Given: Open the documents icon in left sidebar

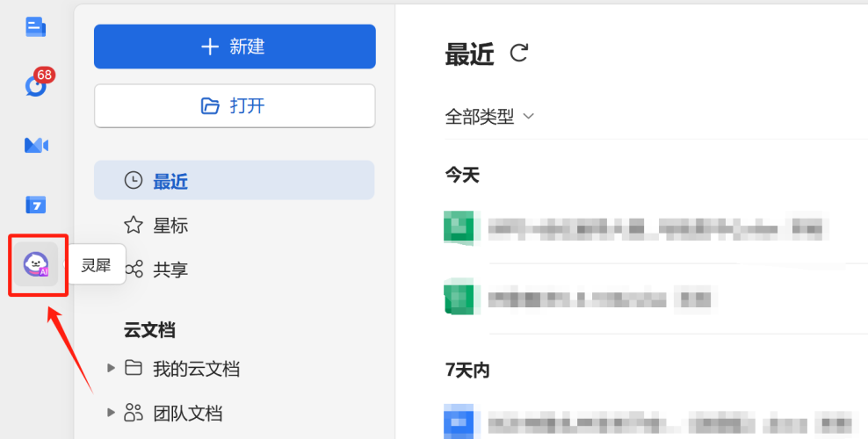Looking at the screenshot, I should click(36, 26).
